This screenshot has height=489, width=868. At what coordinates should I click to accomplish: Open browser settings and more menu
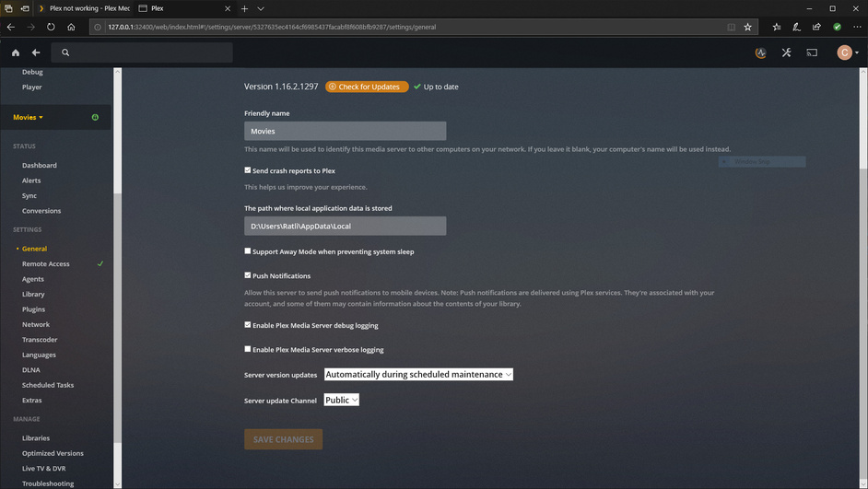[x=857, y=27]
